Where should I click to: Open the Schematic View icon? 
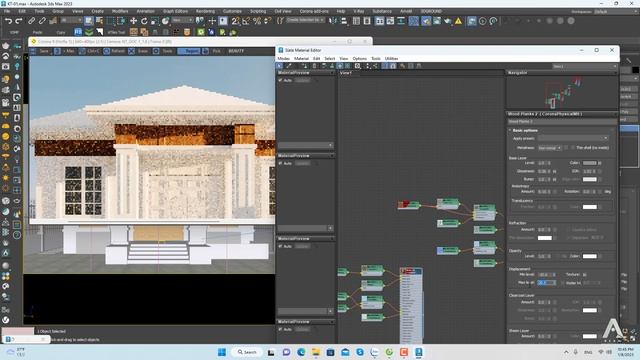(401, 20)
